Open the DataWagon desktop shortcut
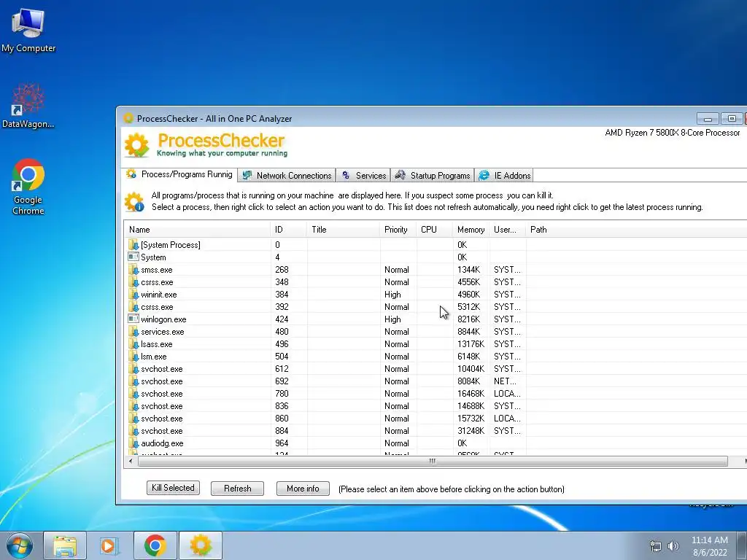 point(28,106)
